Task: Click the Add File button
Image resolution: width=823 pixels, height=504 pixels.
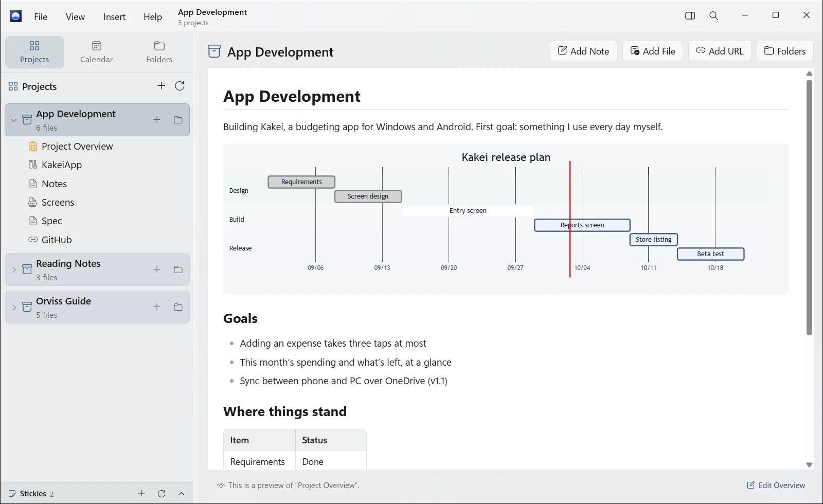Action: tap(653, 51)
